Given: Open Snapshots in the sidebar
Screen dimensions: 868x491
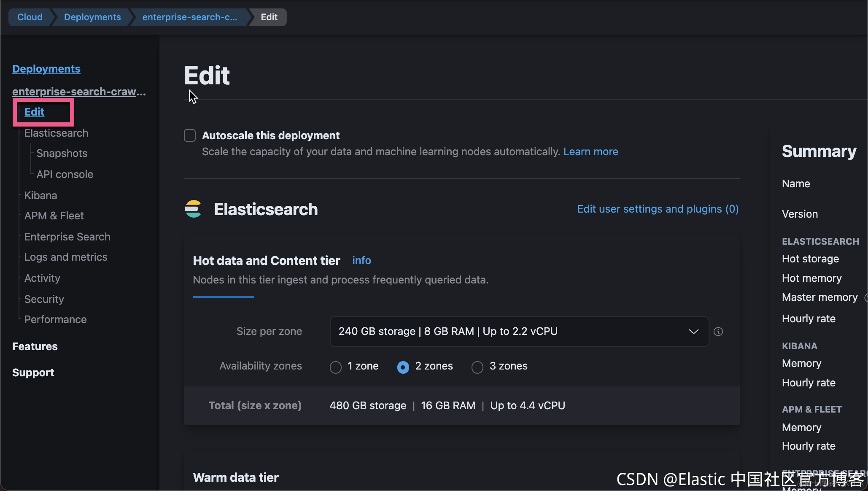Looking at the screenshot, I should pyautogui.click(x=62, y=153).
